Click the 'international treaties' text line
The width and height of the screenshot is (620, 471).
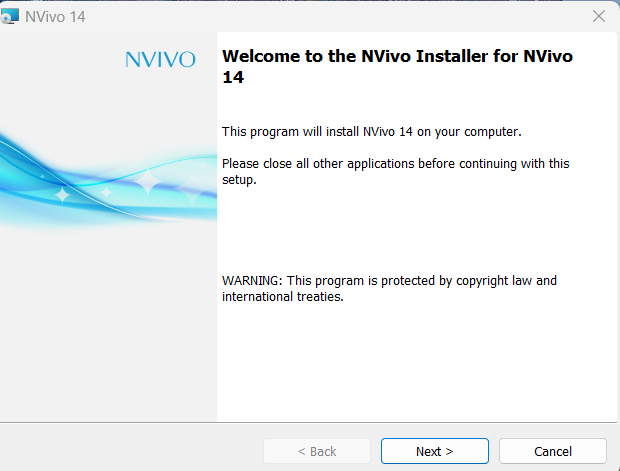(x=283, y=297)
